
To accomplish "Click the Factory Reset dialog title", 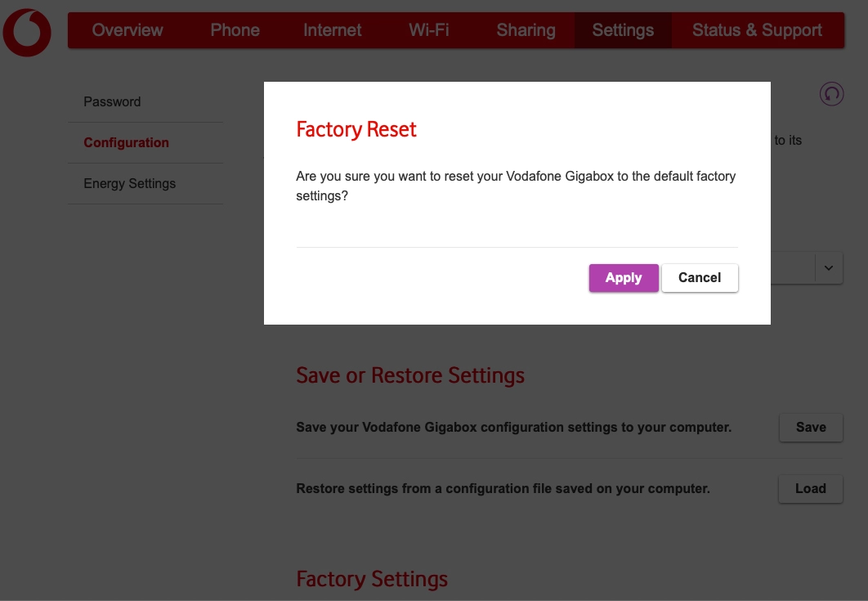I will click(356, 129).
